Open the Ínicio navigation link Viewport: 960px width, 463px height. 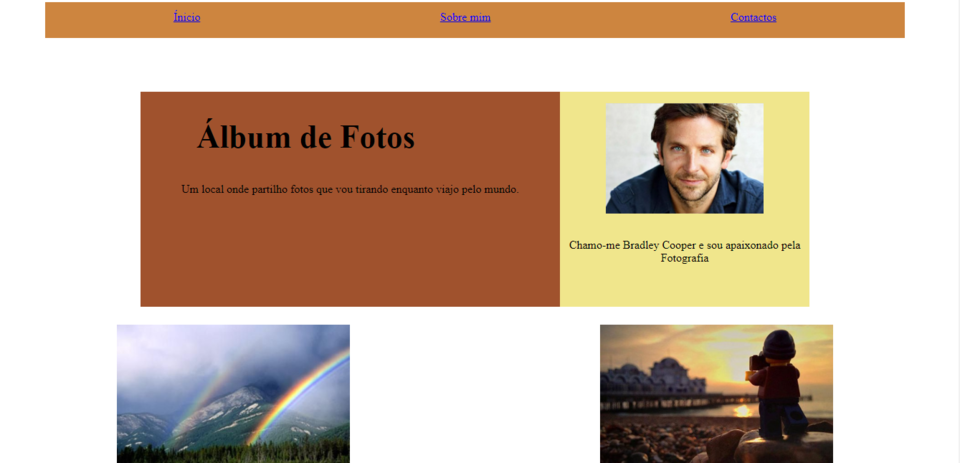[x=187, y=17]
